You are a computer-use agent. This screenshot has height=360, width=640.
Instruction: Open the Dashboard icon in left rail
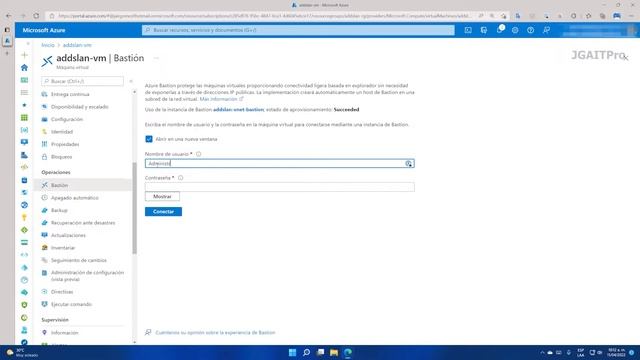[x=24, y=80]
